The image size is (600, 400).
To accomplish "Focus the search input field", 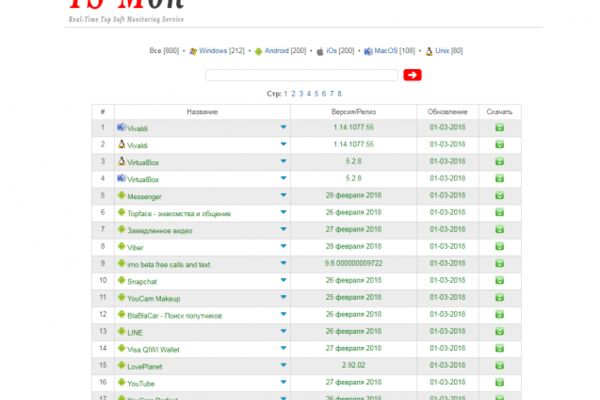I will click(302, 75).
